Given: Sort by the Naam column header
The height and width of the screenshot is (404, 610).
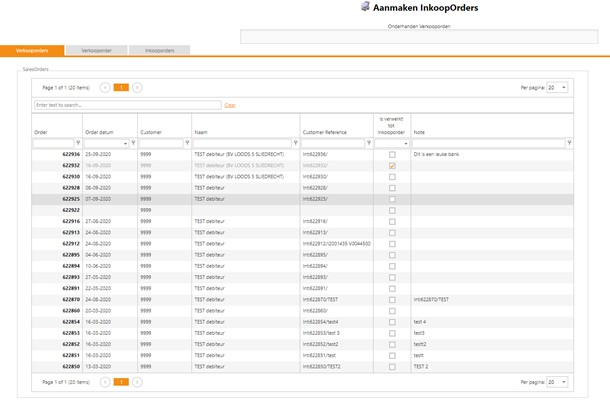Looking at the screenshot, I should 201,132.
